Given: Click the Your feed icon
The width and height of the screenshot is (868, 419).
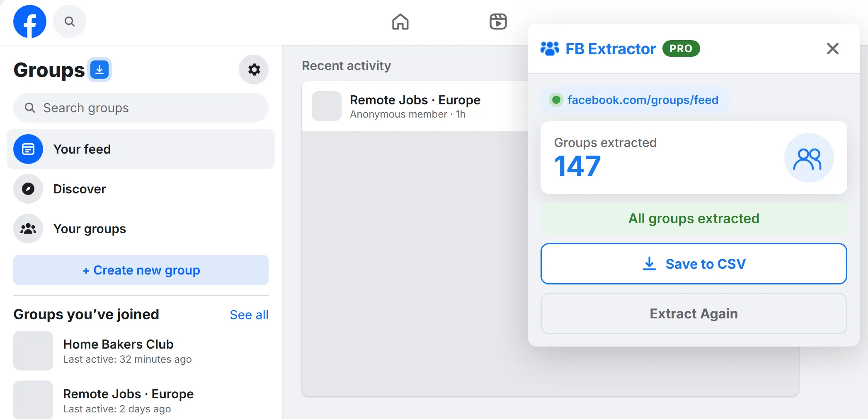Looking at the screenshot, I should (28, 149).
